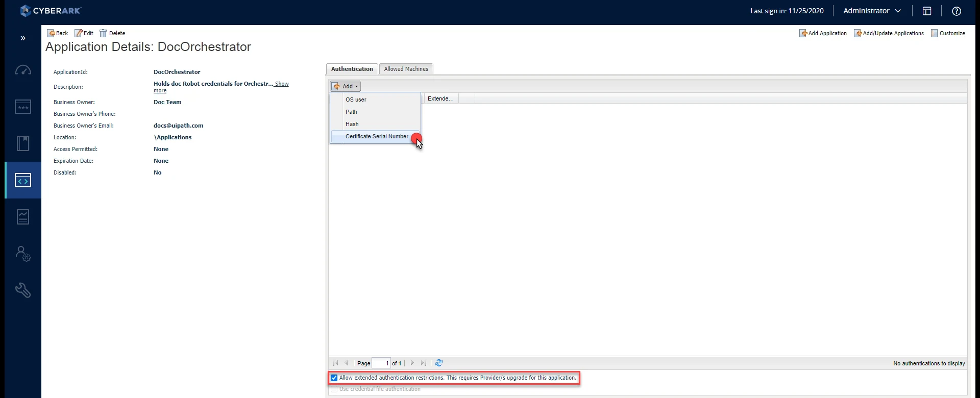
Task: Click Add/Update Applications
Action: tap(889, 33)
